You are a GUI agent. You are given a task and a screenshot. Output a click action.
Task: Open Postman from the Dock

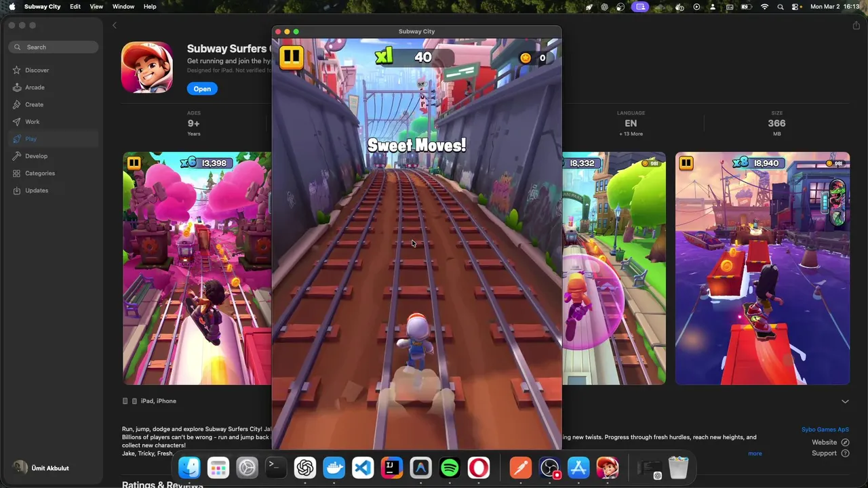click(x=521, y=468)
